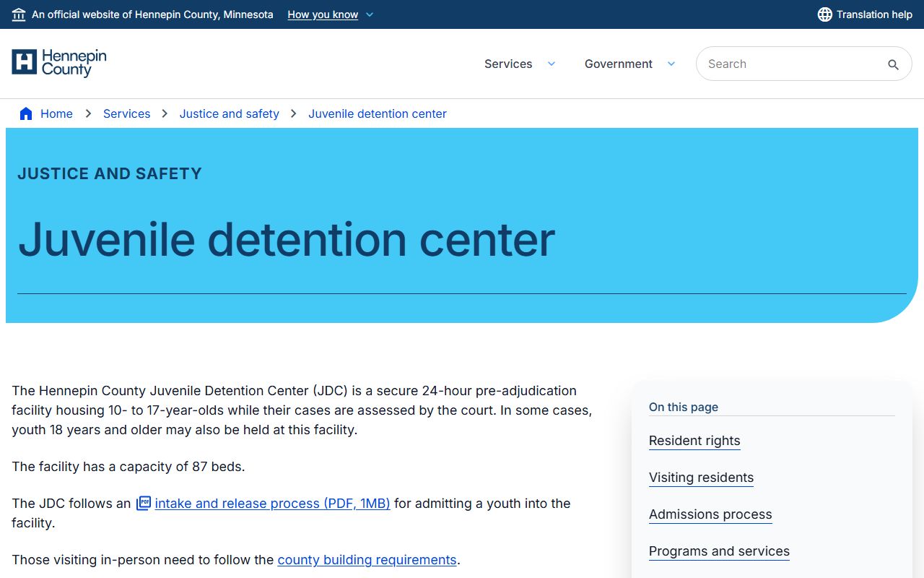Open the Services dropdown chevron
Screen dimensions: 924x578
pyautogui.click(x=552, y=64)
